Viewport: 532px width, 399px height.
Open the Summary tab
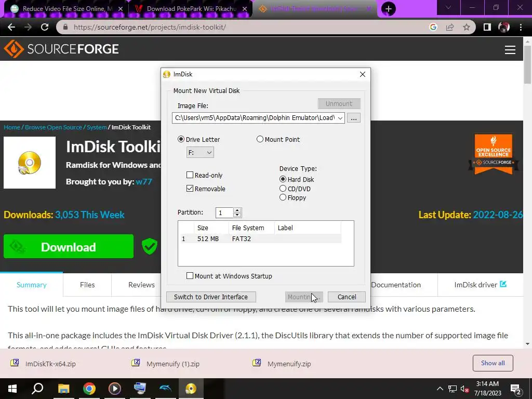tap(32, 285)
